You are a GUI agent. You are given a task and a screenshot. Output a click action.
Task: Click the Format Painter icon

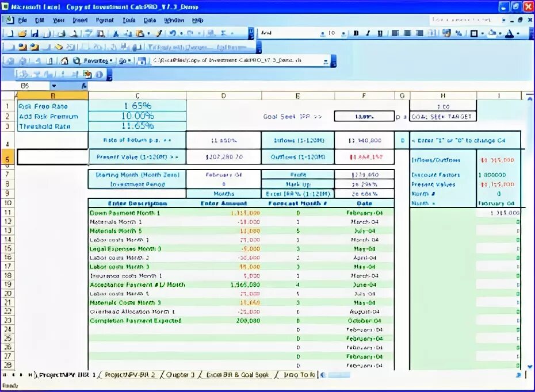(159, 33)
